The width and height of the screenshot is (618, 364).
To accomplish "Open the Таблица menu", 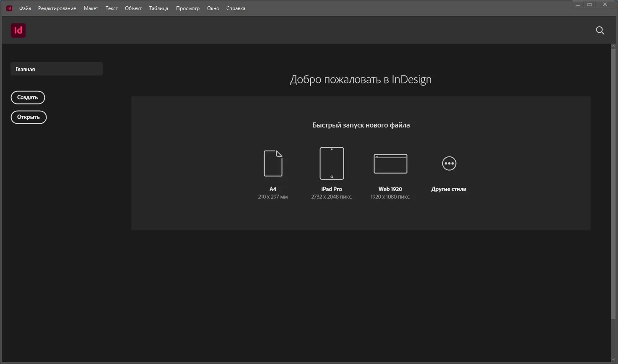I will click(158, 8).
